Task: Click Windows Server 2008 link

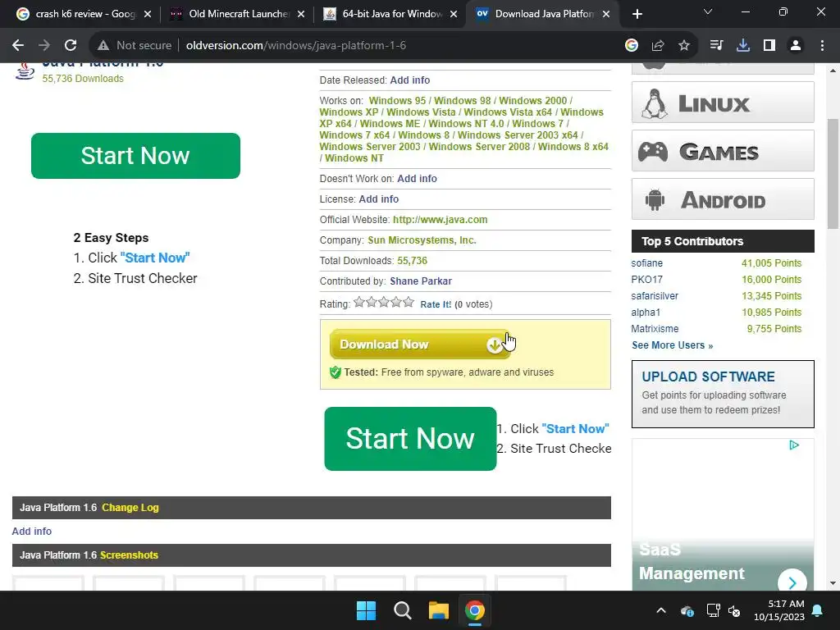Action: (479, 147)
